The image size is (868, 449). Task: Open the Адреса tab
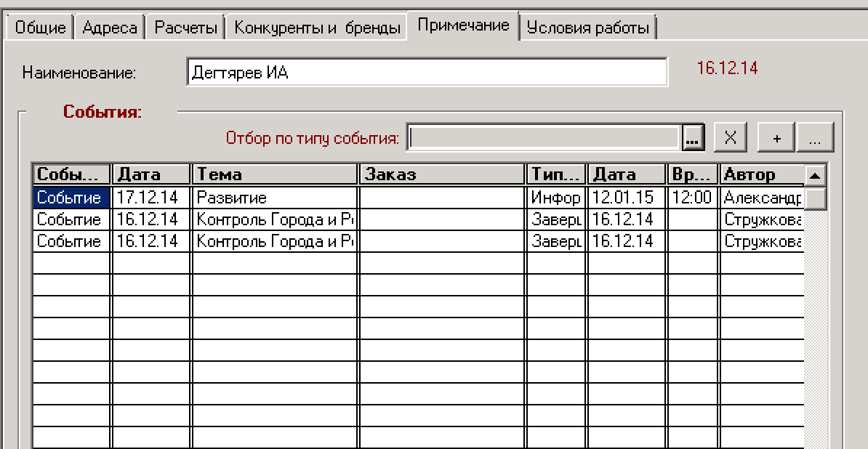coord(110,28)
